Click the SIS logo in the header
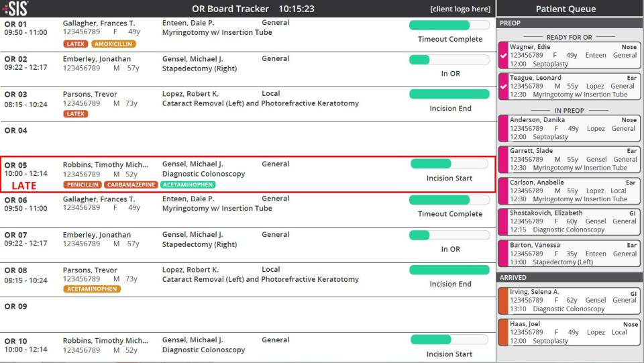The image size is (644, 363). (15, 8)
